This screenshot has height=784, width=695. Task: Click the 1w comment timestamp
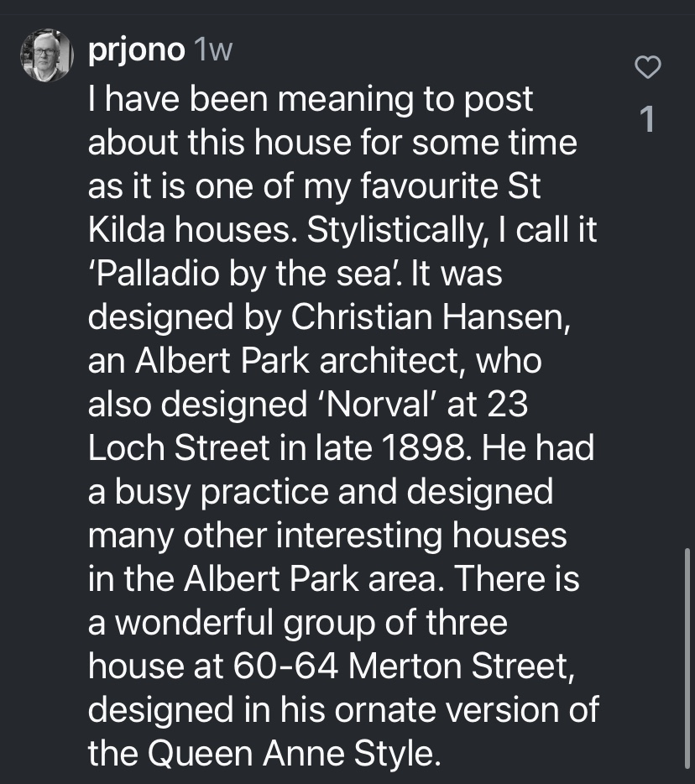pos(212,50)
